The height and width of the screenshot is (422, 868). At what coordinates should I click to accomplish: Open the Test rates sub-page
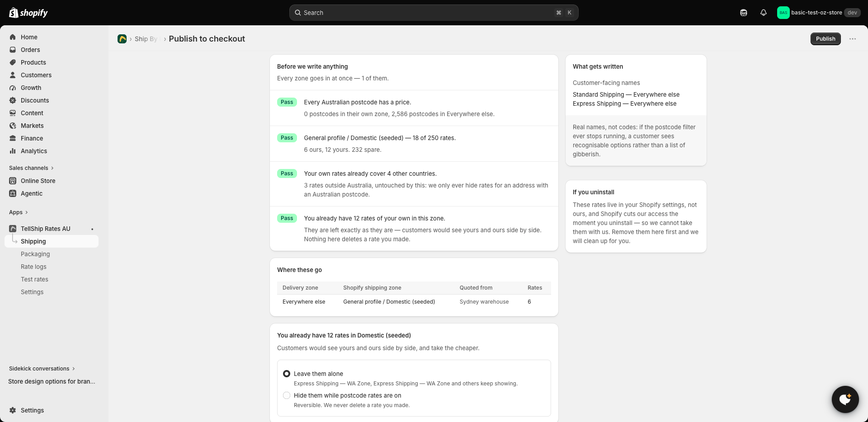click(x=34, y=279)
